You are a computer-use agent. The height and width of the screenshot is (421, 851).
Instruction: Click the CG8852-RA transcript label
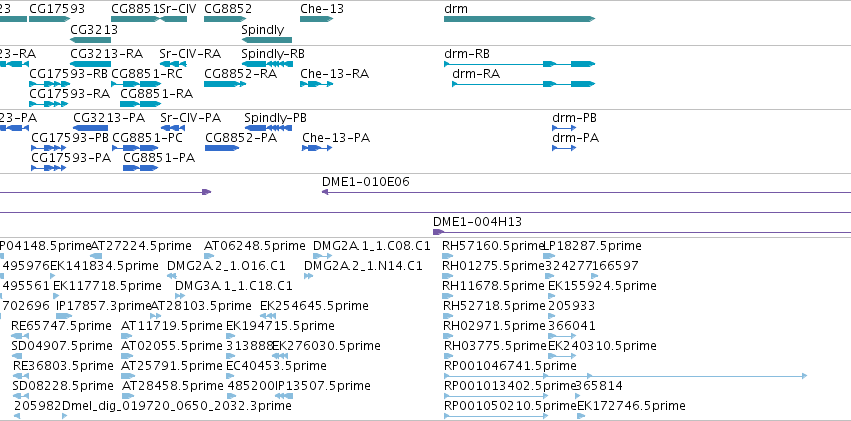tap(240, 74)
